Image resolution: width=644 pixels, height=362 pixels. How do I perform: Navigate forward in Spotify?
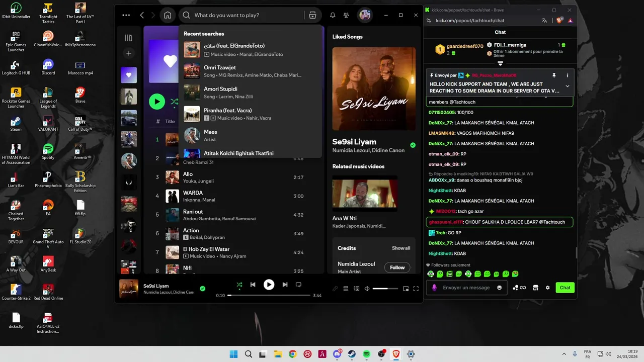[x=154, y=15]
